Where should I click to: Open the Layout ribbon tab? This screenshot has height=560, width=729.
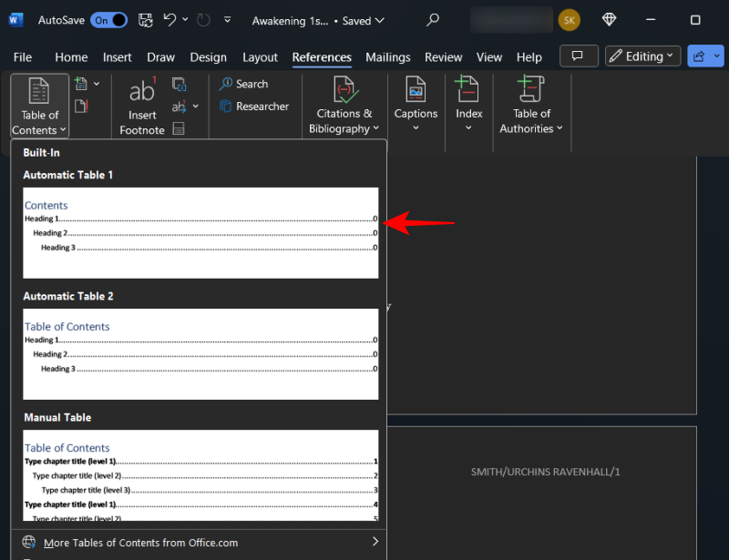point(260,57)
